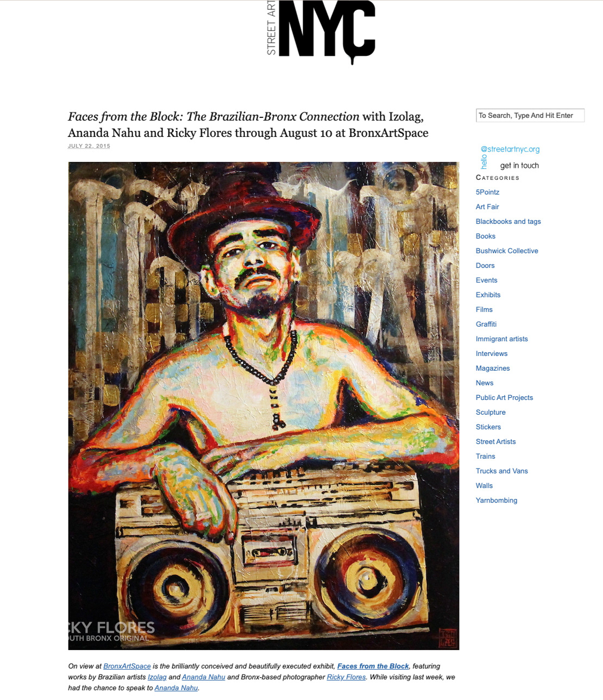Open the Exhibits category

488,295
